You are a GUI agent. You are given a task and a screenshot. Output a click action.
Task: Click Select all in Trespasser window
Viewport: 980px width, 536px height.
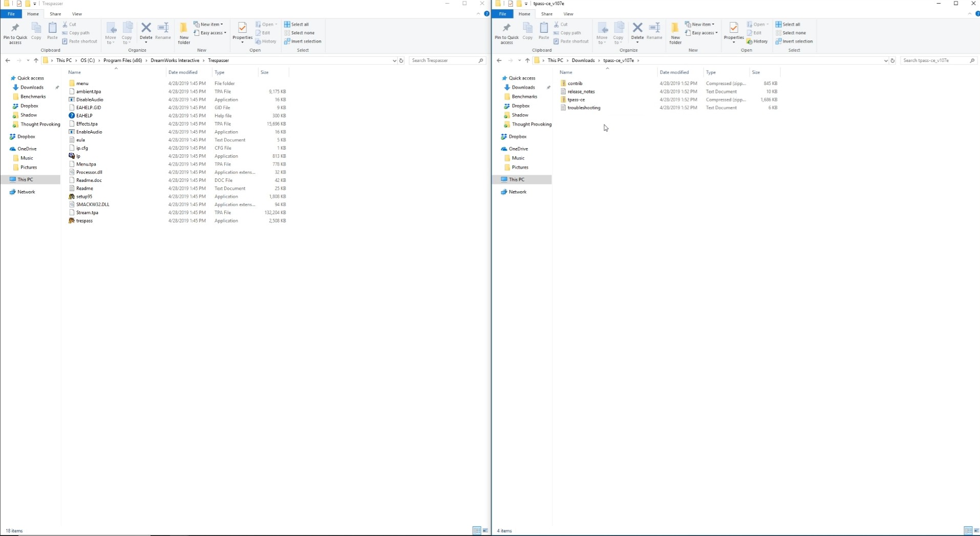[x=299, y=24]
